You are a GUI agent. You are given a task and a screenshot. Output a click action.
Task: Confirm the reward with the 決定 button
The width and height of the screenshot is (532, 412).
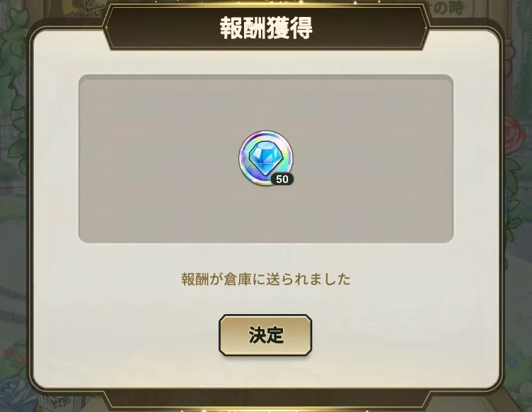265,335
